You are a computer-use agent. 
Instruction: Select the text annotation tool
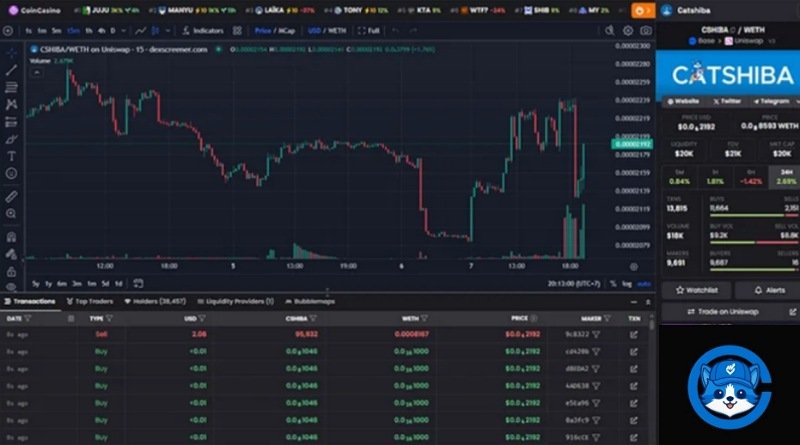(x=11, y=157)
